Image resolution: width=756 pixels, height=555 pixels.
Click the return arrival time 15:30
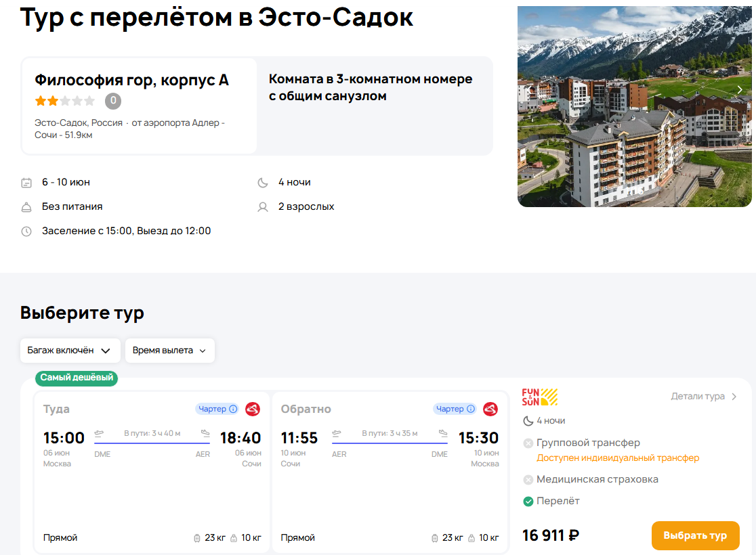pyautogui.click(x=478, y=438)
